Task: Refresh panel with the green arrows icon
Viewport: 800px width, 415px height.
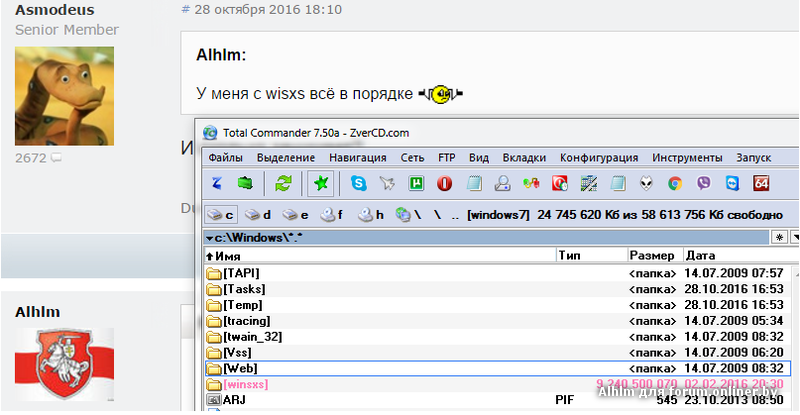Action: pyautogui.click(x=283, y=183)
